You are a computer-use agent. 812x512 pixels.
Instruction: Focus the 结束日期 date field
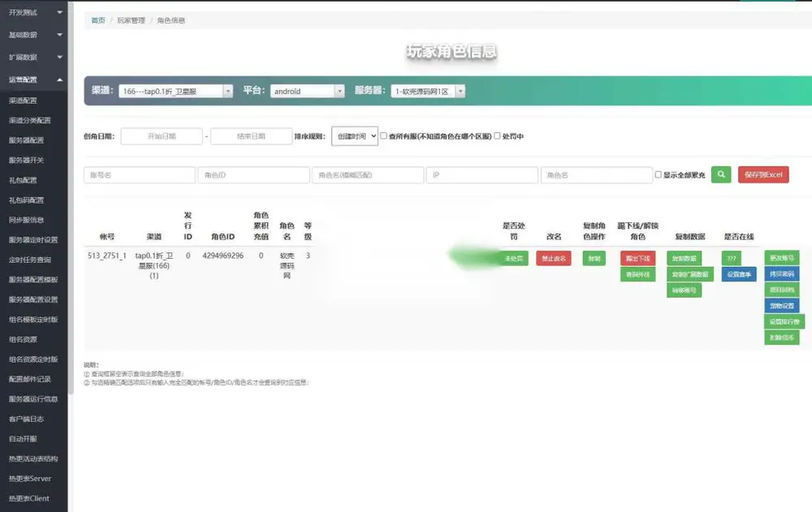tap(251, 136)
